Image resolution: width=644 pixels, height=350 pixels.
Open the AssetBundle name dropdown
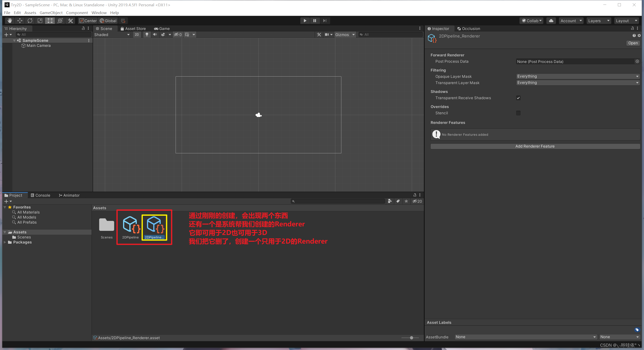pyautogui.click(x=526, y=337)
